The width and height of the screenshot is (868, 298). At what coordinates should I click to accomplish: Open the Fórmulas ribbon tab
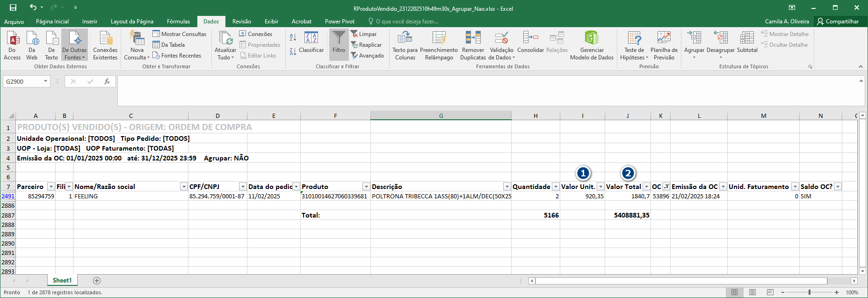pyautogui.click(x=178, y=22)
